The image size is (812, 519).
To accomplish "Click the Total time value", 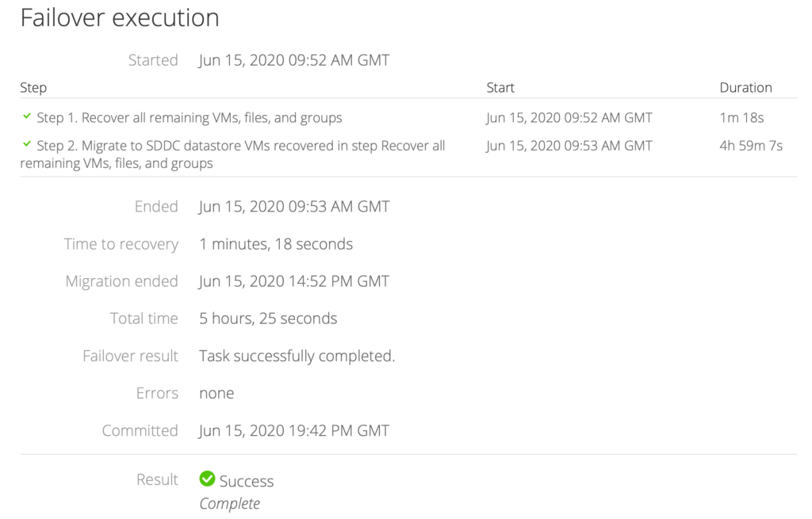I will point(268,319).
